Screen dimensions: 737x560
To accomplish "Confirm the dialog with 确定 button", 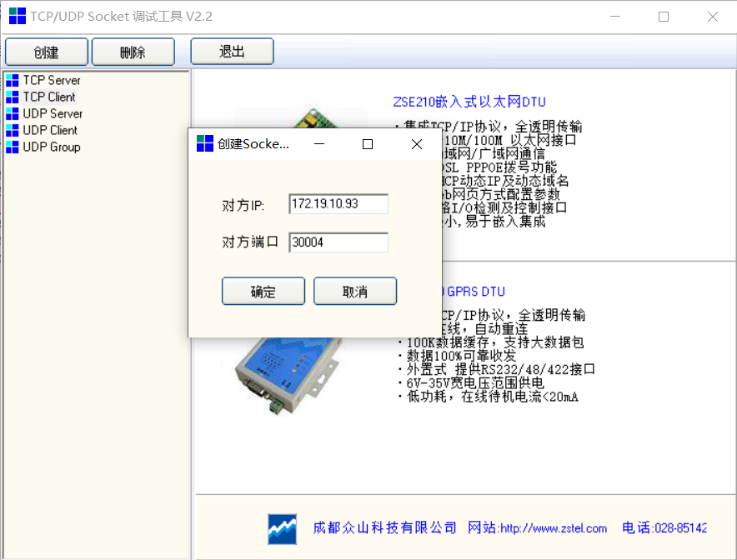I will (x=263, y=292).
